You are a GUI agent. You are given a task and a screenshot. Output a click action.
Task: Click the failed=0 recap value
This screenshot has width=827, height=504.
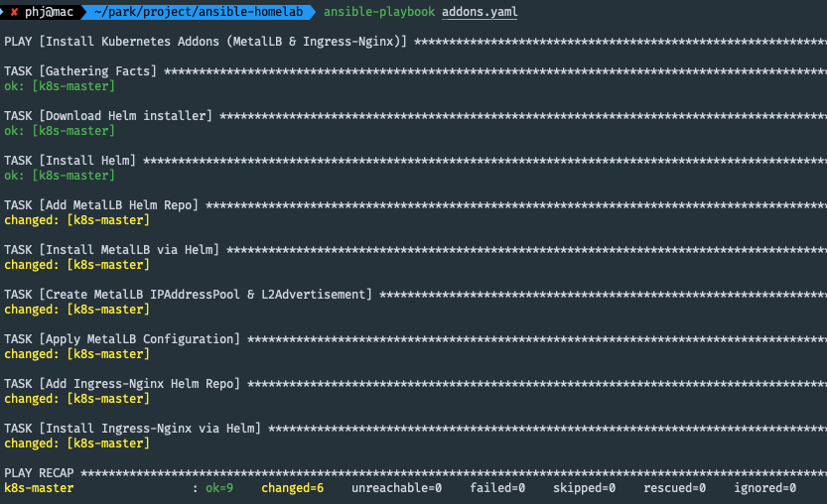[x=497, y=488]
